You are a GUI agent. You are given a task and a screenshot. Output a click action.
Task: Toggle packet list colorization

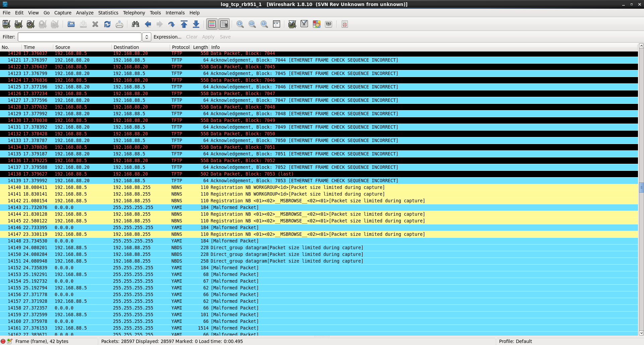212,24
